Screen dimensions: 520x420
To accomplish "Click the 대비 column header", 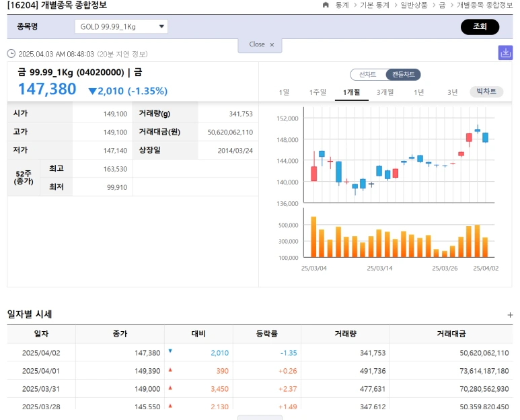I will [x=198, y=334].
